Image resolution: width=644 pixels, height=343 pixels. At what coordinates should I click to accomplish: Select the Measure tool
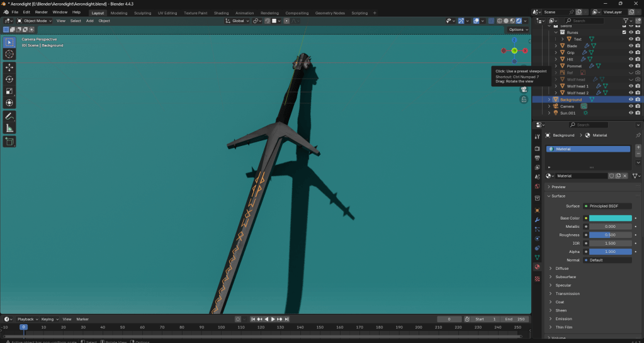click(x=9, y=128)
